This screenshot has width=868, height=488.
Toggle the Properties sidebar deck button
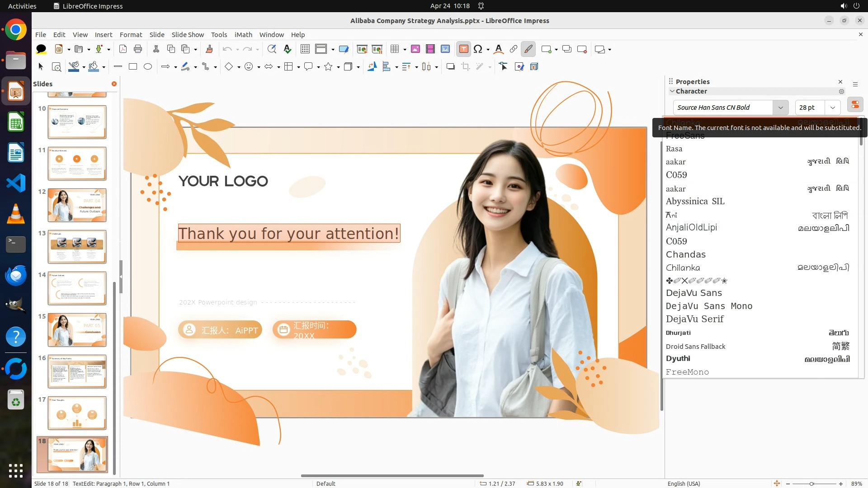tap(855, 105)
